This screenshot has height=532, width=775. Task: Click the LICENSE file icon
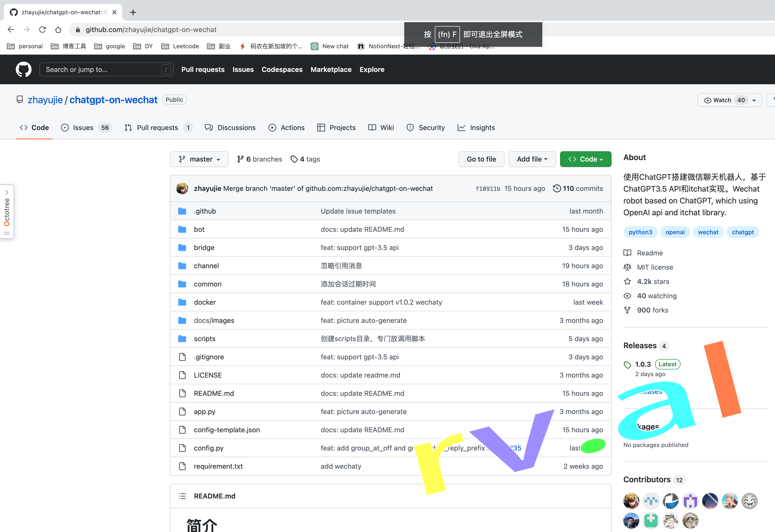point(182,375)
